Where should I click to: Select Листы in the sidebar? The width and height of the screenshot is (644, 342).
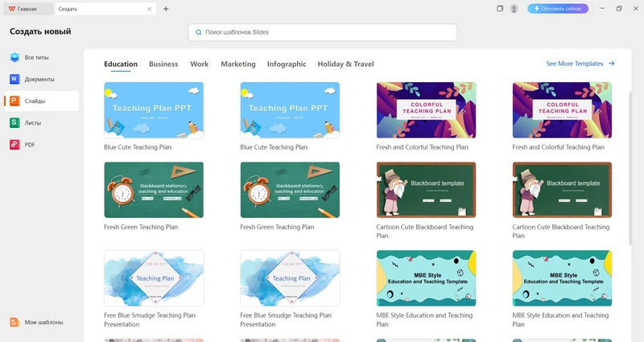click(x=42, y=123)
